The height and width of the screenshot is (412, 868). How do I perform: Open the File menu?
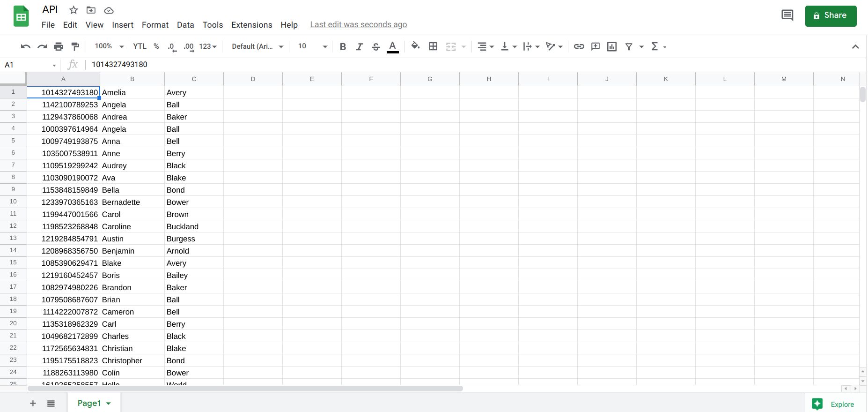[x=48, y=25]
